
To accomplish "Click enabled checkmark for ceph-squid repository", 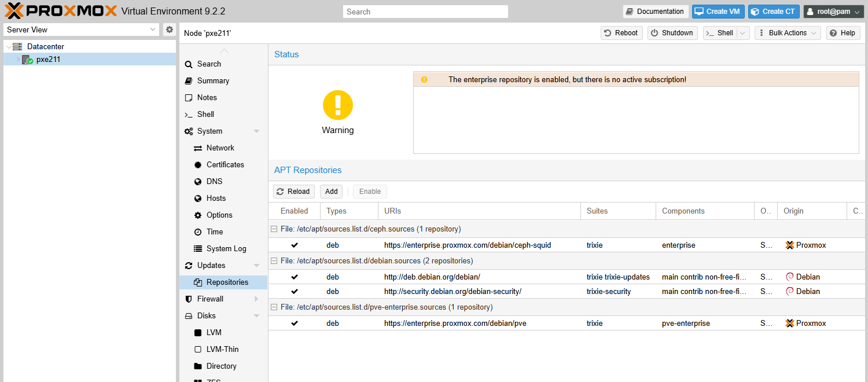I will pyautogui.click(x=295, y=245).
